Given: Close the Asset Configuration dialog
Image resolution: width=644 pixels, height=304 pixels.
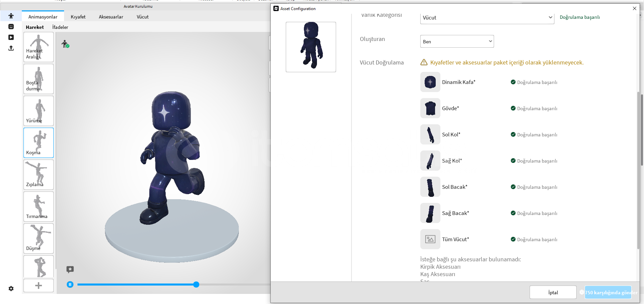Looking at the screenshot, I should 635,8.
